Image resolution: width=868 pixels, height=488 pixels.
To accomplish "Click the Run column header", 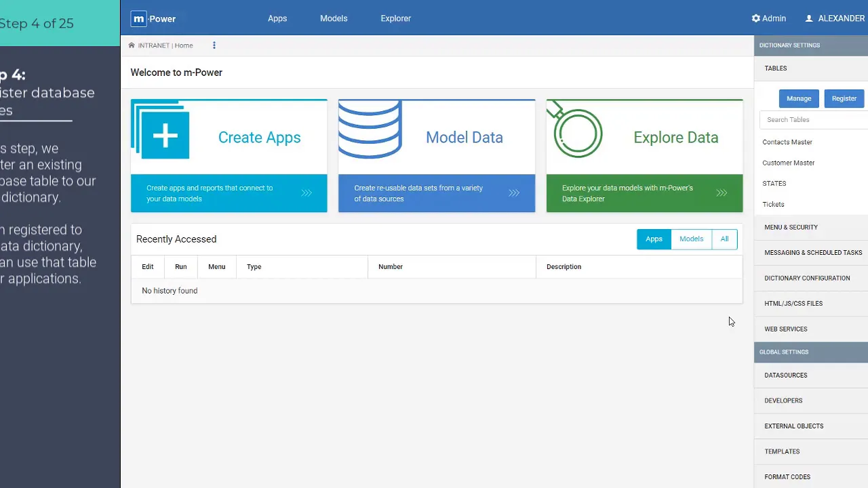I will pos(181,267).
